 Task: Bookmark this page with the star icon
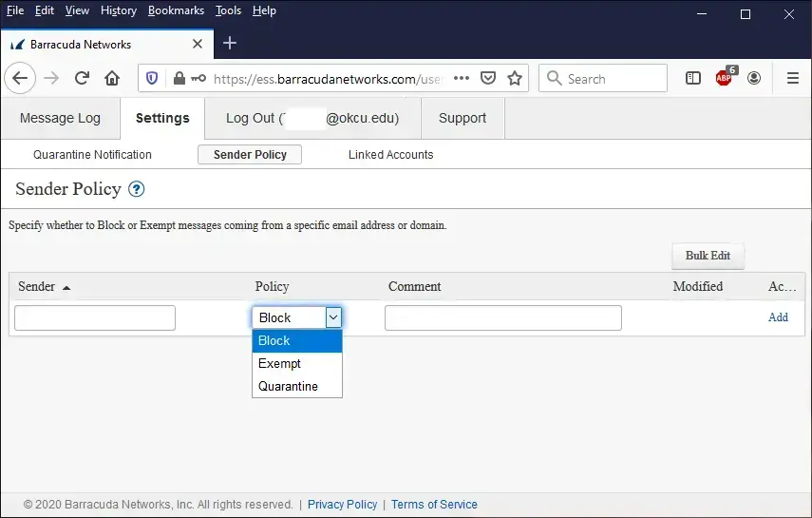pyautogui.click(x=515, y=79)
